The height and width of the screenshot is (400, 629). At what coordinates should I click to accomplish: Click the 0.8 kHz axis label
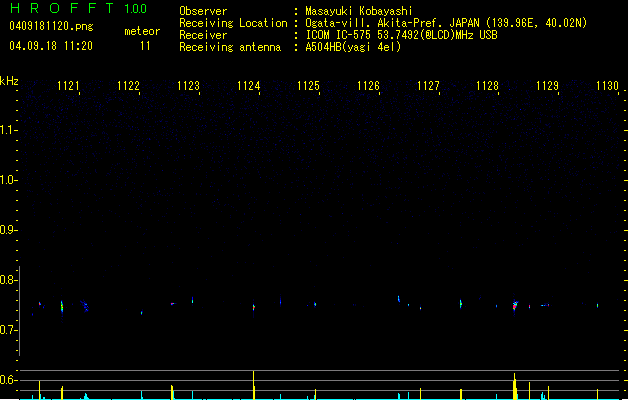pos(8,280)
